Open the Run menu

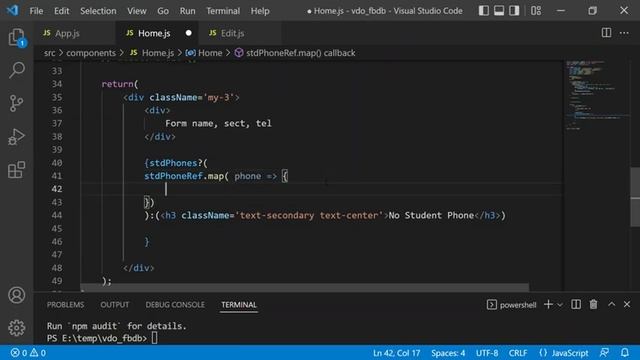187,11
